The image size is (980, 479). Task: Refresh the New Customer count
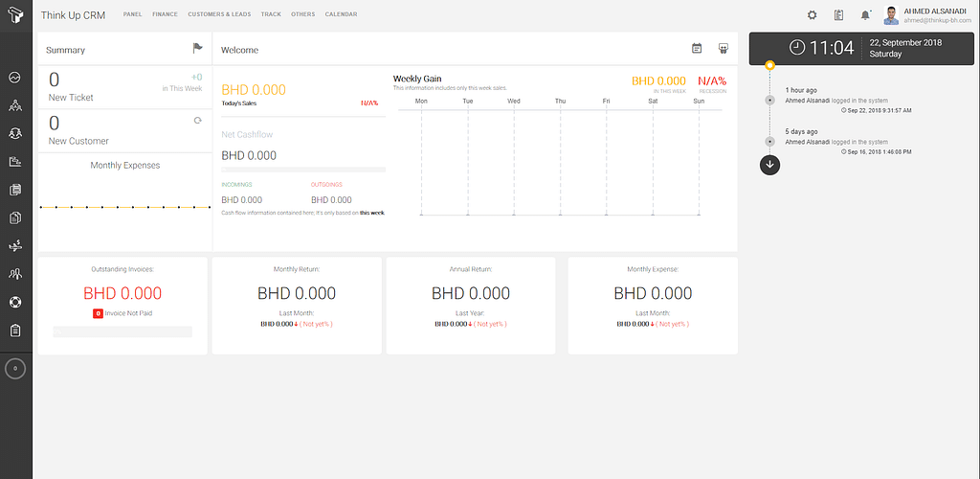[x=197, y=121]
